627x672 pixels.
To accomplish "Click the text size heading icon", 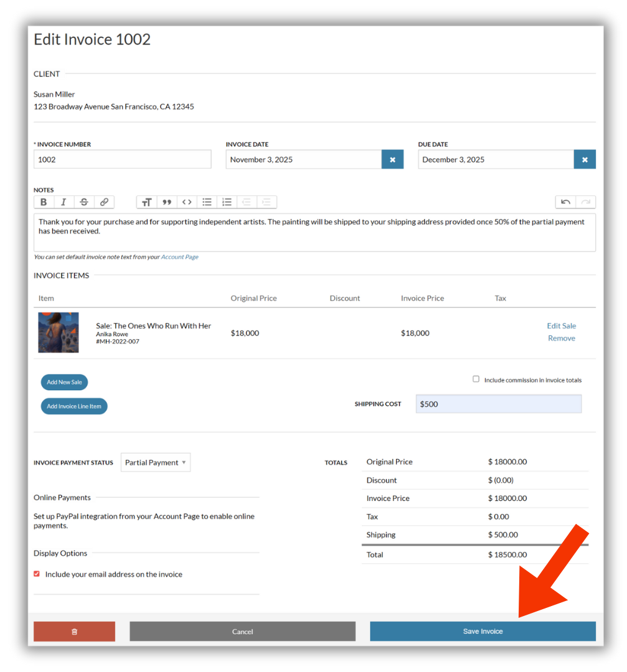I will tap(147, 202).
